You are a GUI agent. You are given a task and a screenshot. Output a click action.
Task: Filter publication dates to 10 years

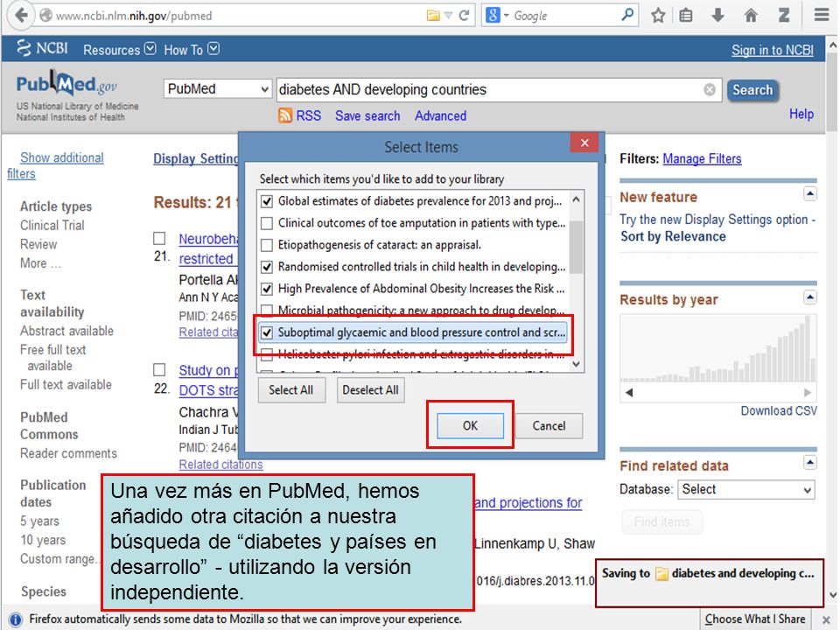click(x=43, y=540)
